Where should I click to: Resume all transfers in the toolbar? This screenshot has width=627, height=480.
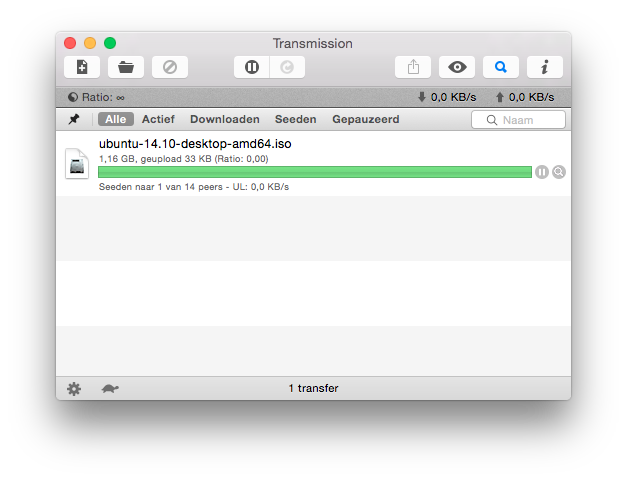point(287,67)
